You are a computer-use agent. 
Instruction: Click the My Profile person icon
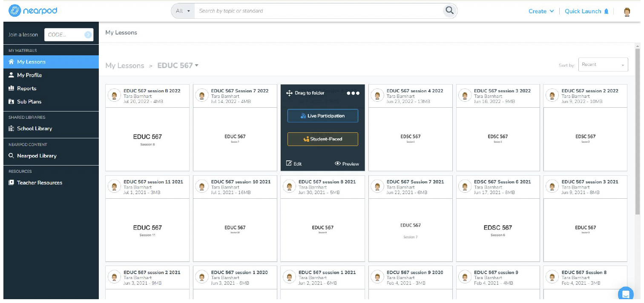[11, 75]
